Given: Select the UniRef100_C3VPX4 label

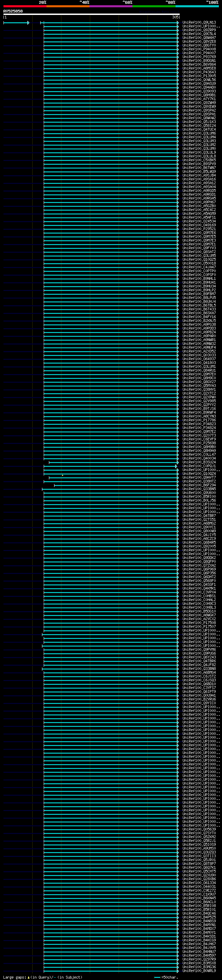Looking at the screenshot, I should pyautogui.click(x=199, y=592).
